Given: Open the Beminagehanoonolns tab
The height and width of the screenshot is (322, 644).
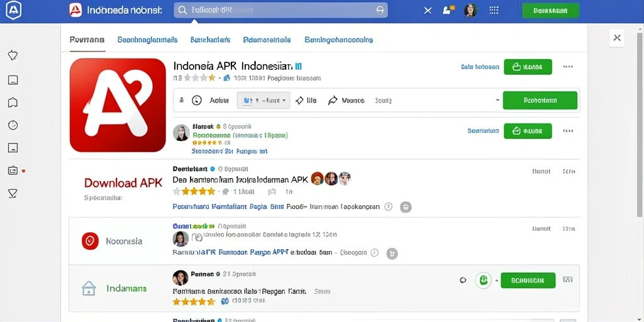Looking at the screenshot, I should point(339,40).
